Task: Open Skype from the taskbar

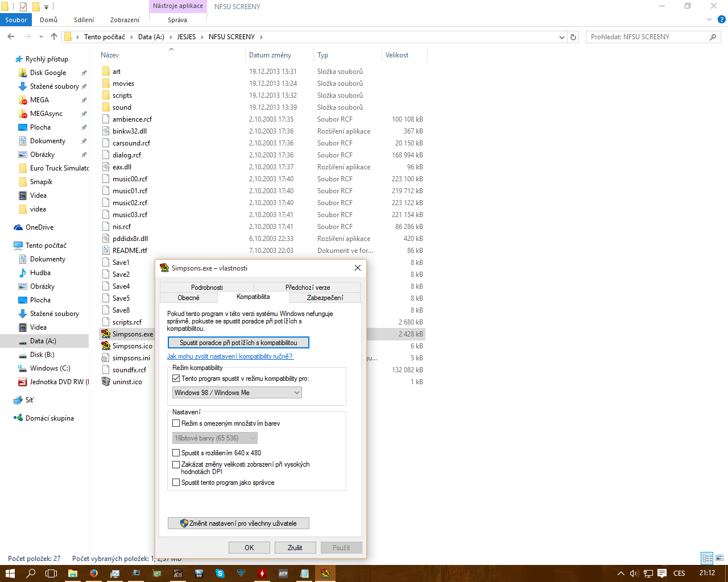Action: coord(220,573)
